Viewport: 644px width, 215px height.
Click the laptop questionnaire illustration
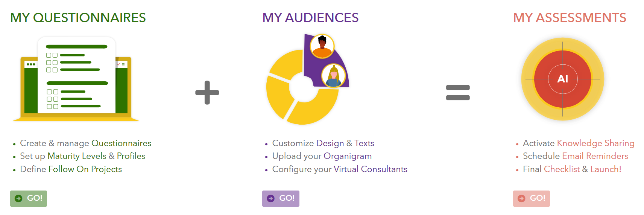(x=76, y=79)
